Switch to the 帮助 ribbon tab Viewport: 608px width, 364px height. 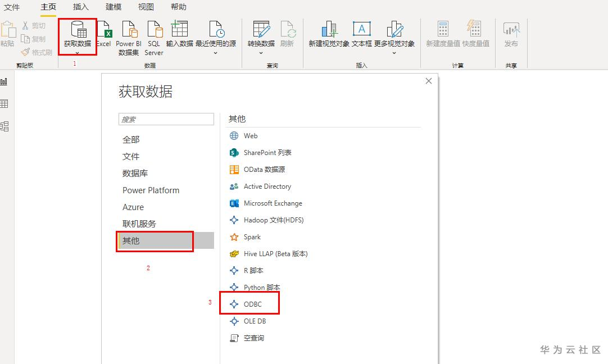pos(178,7)
